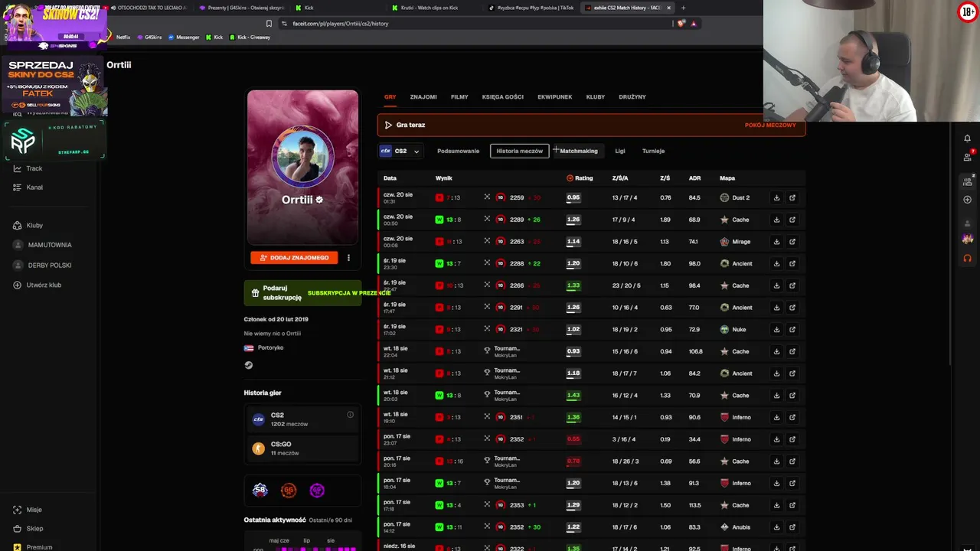Image resolution: width=980 pixels, height=551 pixels.
Task: Select CS2 in Historia gier
Action: click(x=303, y=419)
